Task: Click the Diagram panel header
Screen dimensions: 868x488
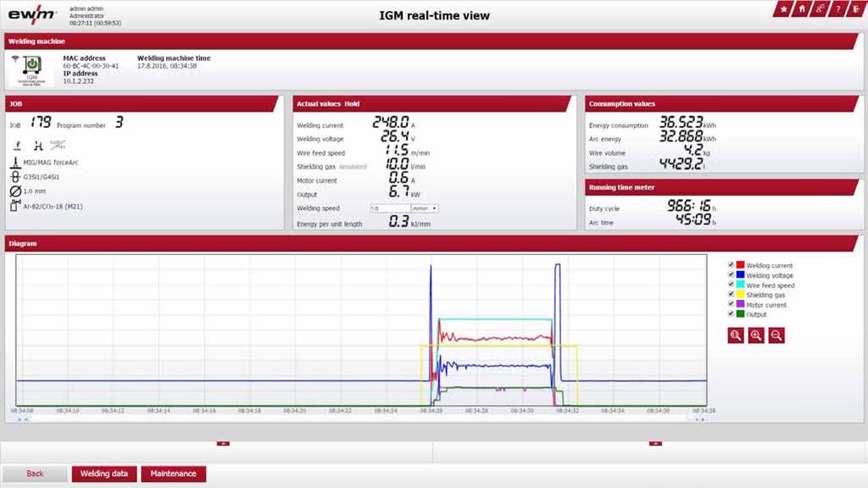Action: tap(431, 243)
